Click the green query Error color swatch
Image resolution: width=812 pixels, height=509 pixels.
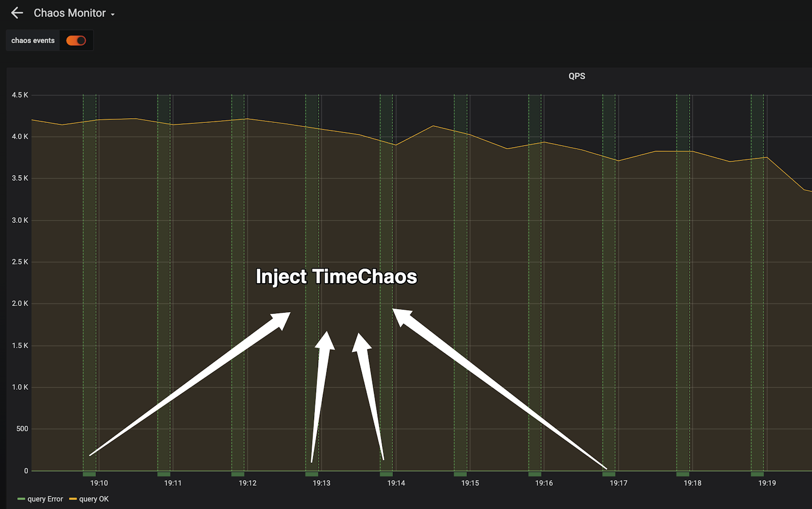pyautogui.click(x=21, y=499)
